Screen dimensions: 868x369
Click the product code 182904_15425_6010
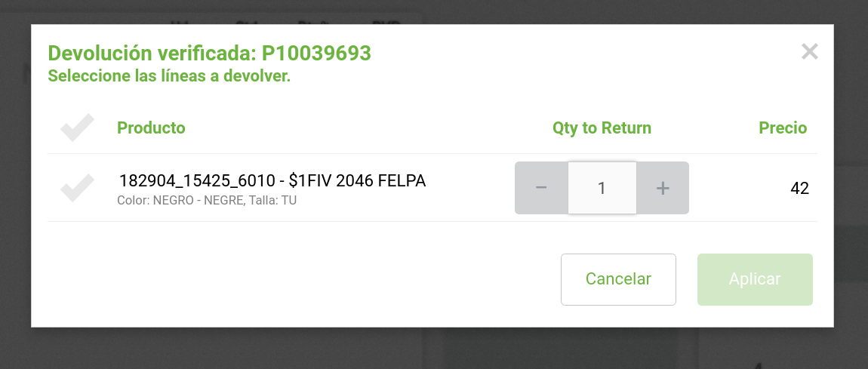[196, 181]
